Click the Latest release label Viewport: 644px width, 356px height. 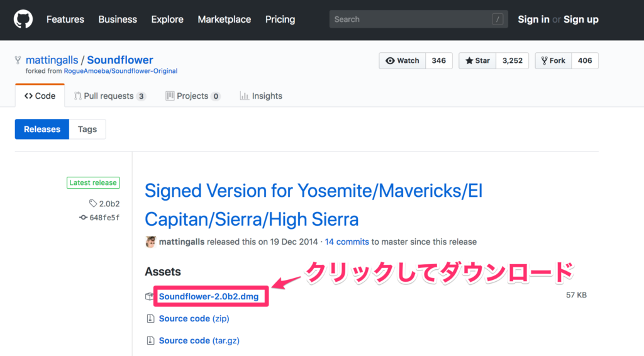(93, 183)
